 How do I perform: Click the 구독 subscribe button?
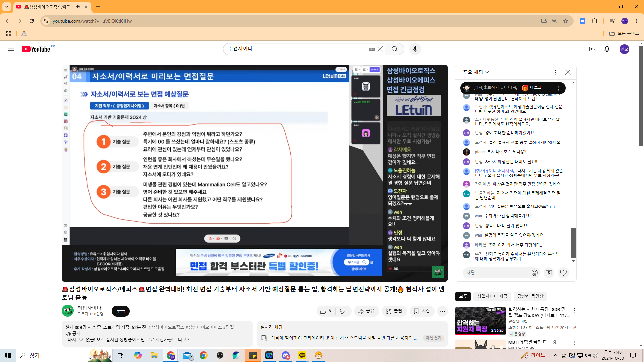click(x=121, y=311)
